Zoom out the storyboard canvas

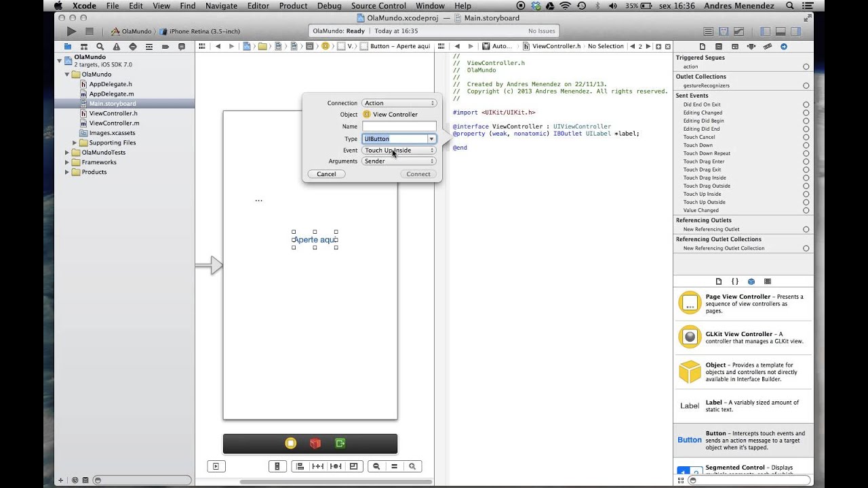pyautogui.click(x=376, y=466)
